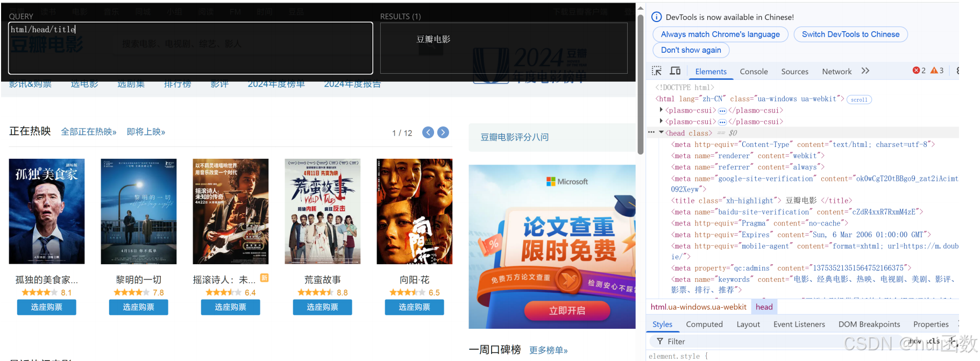Click the filter funnel icon in Styles pane
The width and height of the screenshot is (980, 361).
pos(660,341)
